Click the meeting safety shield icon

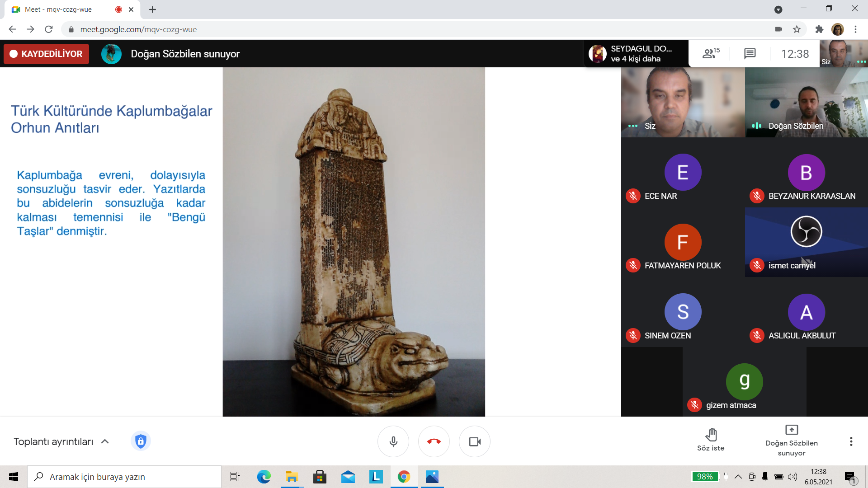pyautogui.click(x=141, y=441)
